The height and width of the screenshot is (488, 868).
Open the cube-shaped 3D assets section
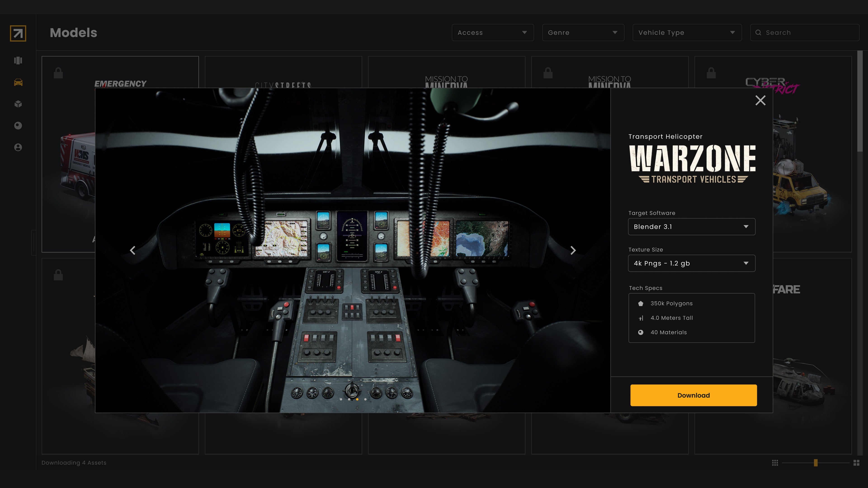[x=18, y=104]
